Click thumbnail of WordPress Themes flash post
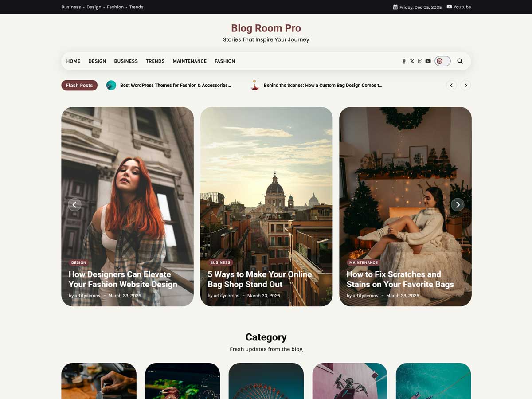 click(x=111, y=85)
